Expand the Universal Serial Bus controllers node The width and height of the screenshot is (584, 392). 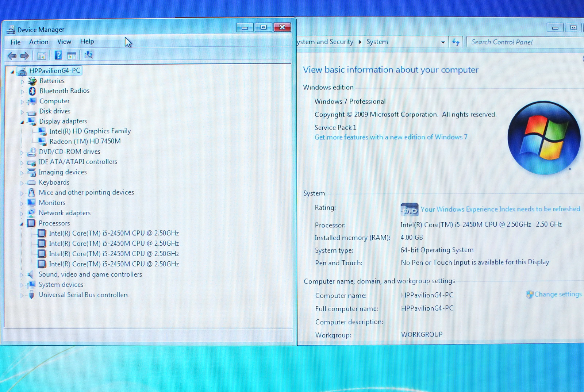(x=22, y=296)
